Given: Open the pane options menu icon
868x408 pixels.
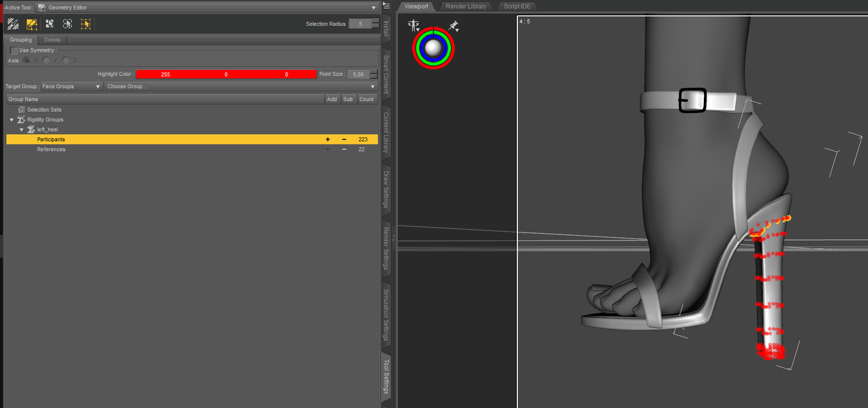Looking at the screenshot, I should [x=387, y=7].
